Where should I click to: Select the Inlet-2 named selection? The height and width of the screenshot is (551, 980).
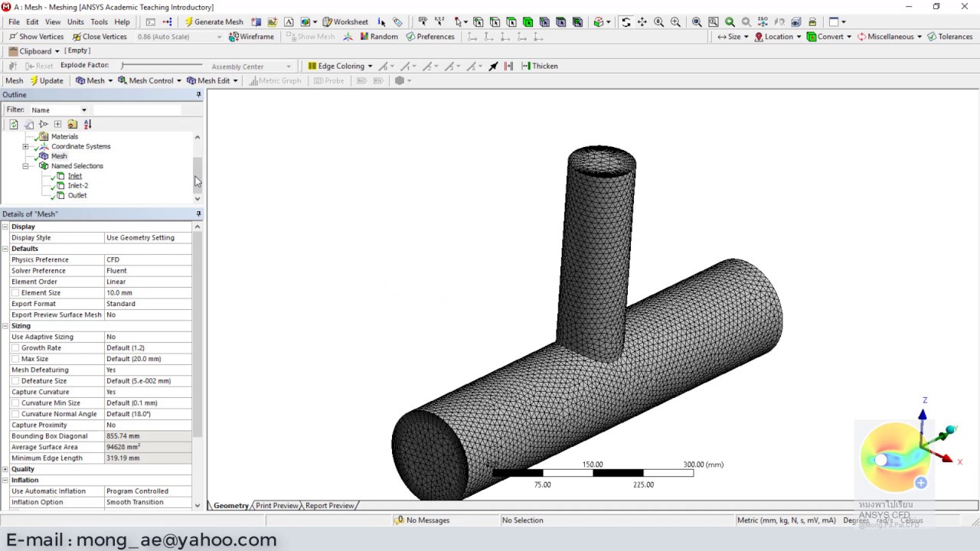(77, 185)
